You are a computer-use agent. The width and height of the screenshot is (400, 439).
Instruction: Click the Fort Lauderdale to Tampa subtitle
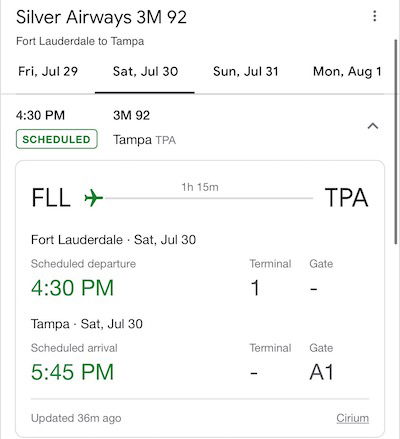tap(80, 41)
